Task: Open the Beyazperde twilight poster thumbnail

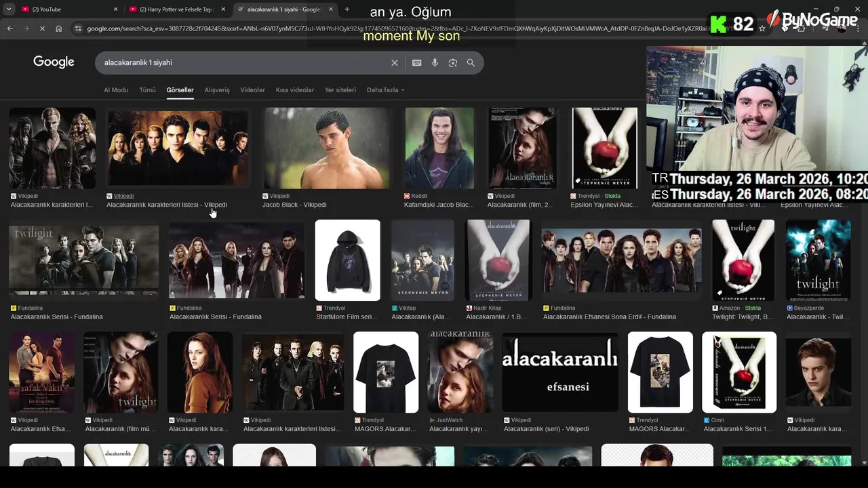Action: (x=818, y=260)
